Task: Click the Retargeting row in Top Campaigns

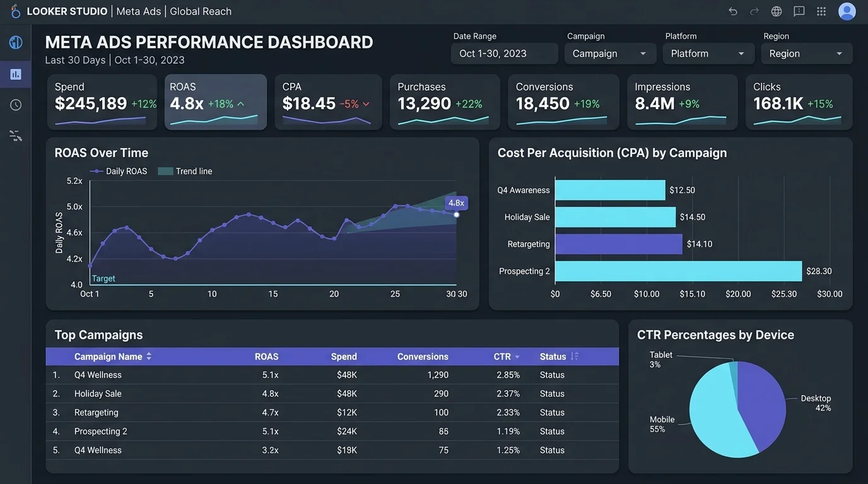Action: coord(332,413)
